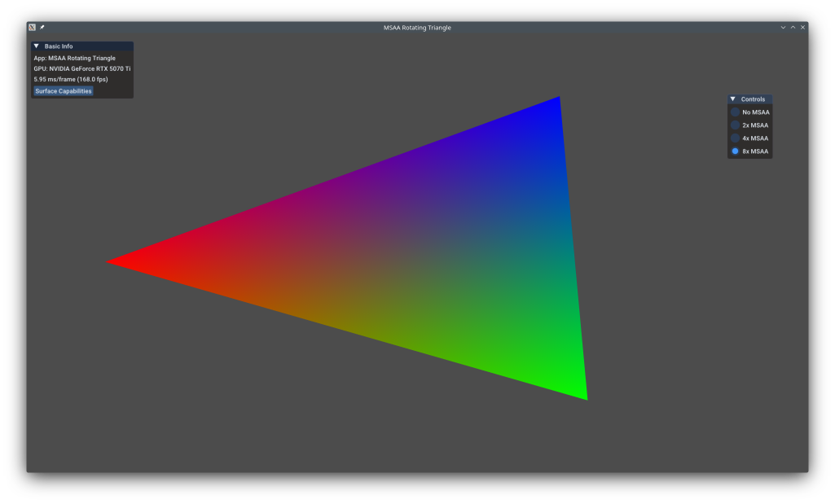
Task: Click the minimize chevron in the titlebar
Action: coord(783,27)
